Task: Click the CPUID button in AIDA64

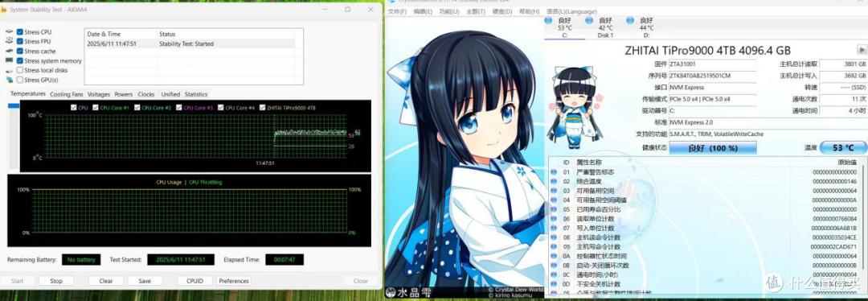Action: [194, 281]
